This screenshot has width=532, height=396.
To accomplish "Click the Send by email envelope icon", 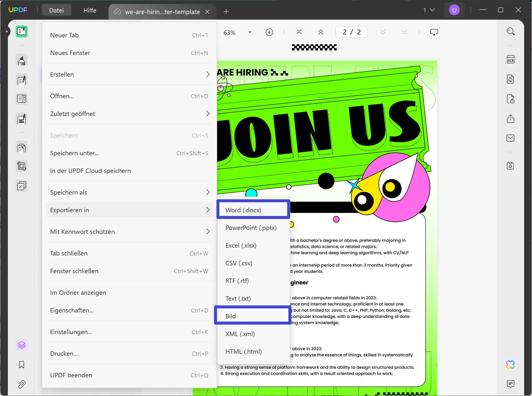I will click(510, 138).
